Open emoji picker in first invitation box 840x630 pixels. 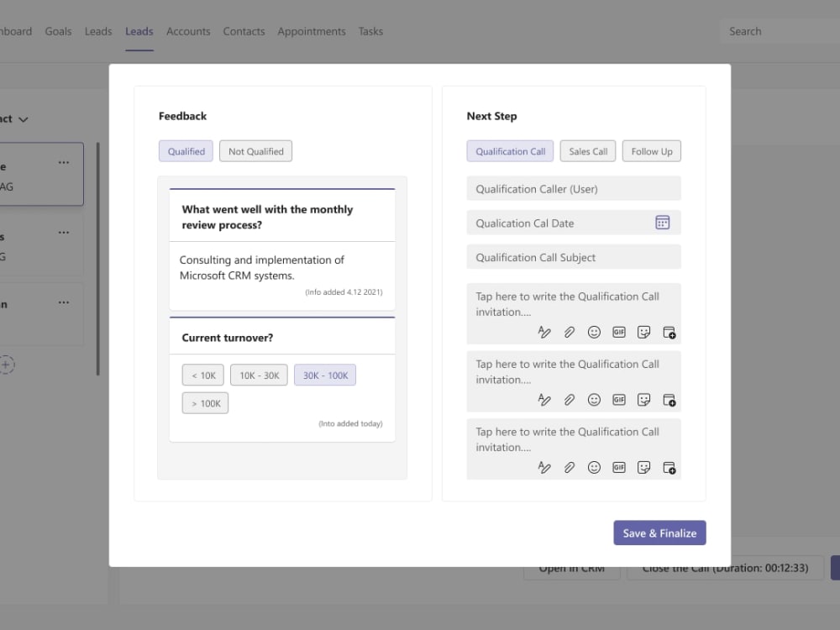[594, 332]
